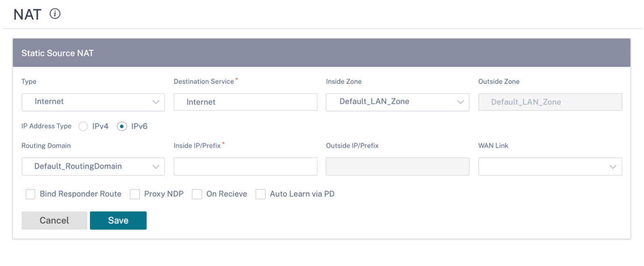This screenshot has height=266, width=644.
Task: Open the Type dropdown showing Internet
Action: (93, 102)
